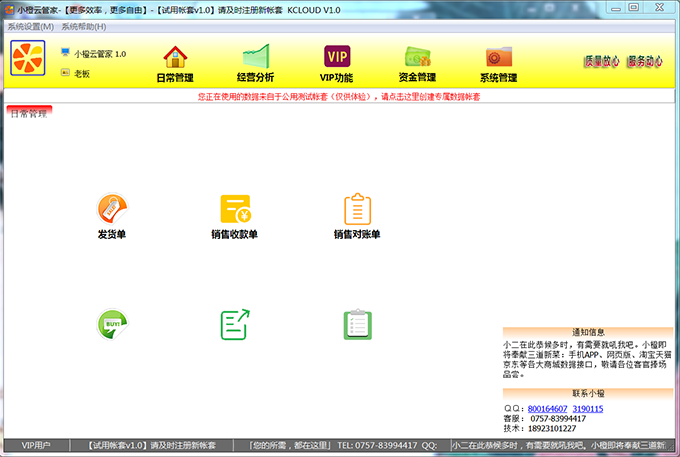Click the 通知信息 panel header

(x=588, y=333)
